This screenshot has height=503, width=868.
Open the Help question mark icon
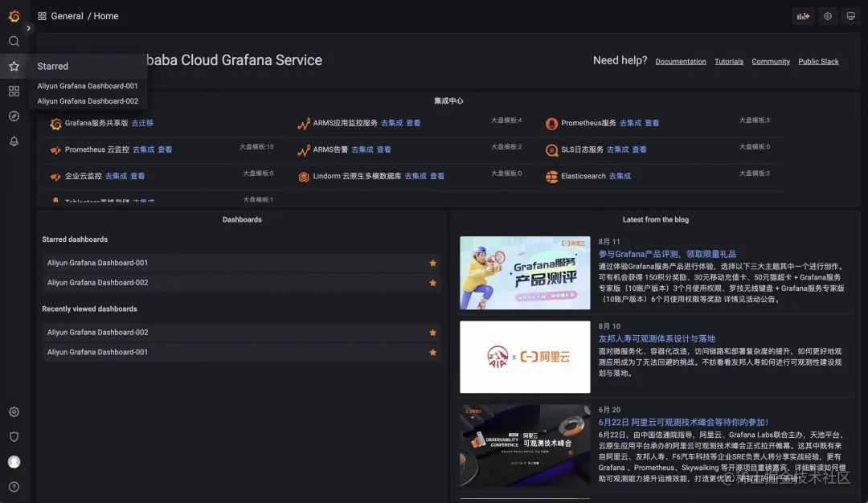click(x=14, y=486)
